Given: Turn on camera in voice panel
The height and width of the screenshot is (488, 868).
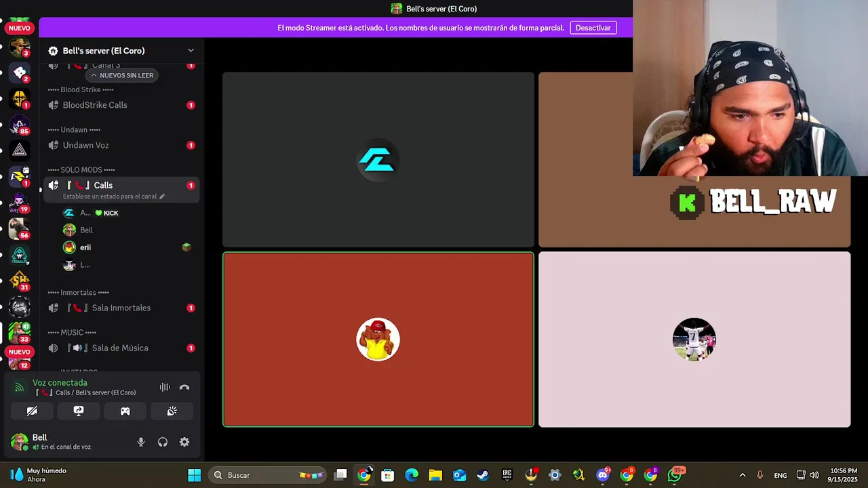Looking at the screenshot, I should point(32,411).
